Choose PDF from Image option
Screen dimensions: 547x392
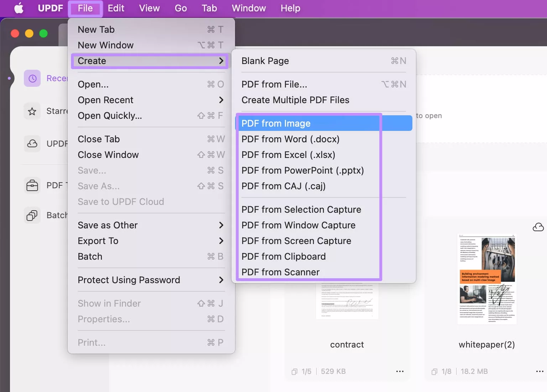[x=324, y=123]
